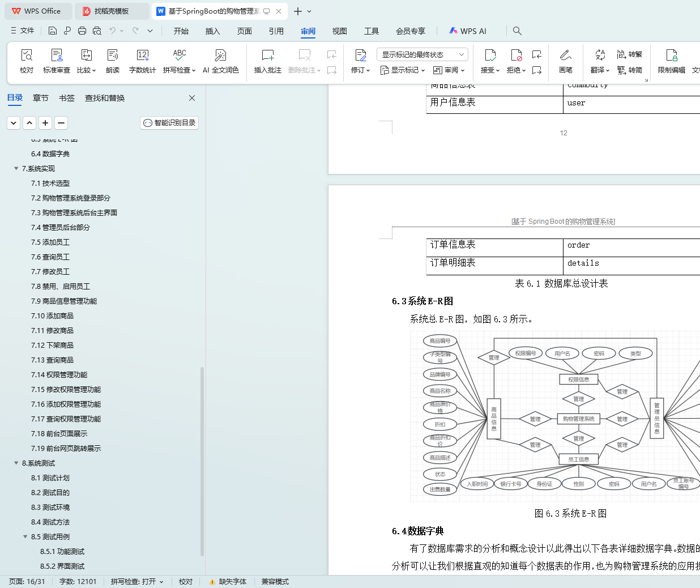Switch to the 引用 ribbon tab
The height and width of the screenshot is (588, 700).
tap(276, 31)
